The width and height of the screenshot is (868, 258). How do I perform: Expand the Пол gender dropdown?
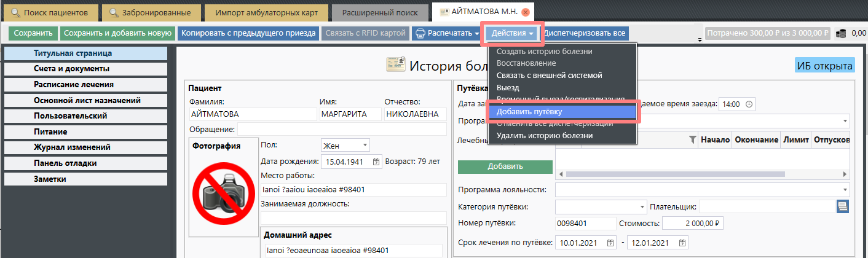[x=365, y=145]
